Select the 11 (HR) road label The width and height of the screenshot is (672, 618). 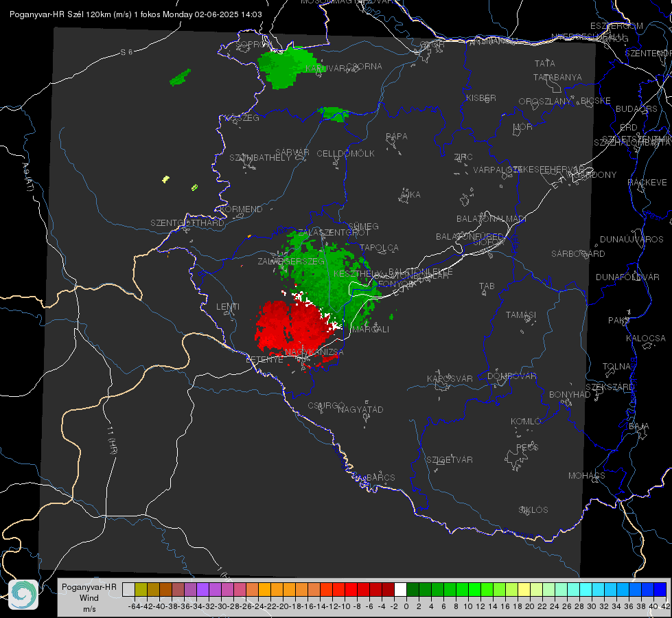click(x=112, y=439)
